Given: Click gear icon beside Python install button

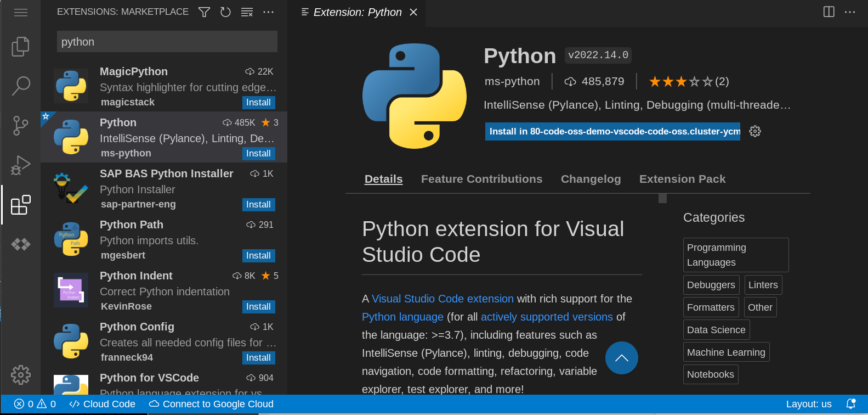Looking at the screenshot, I should 755,131.
